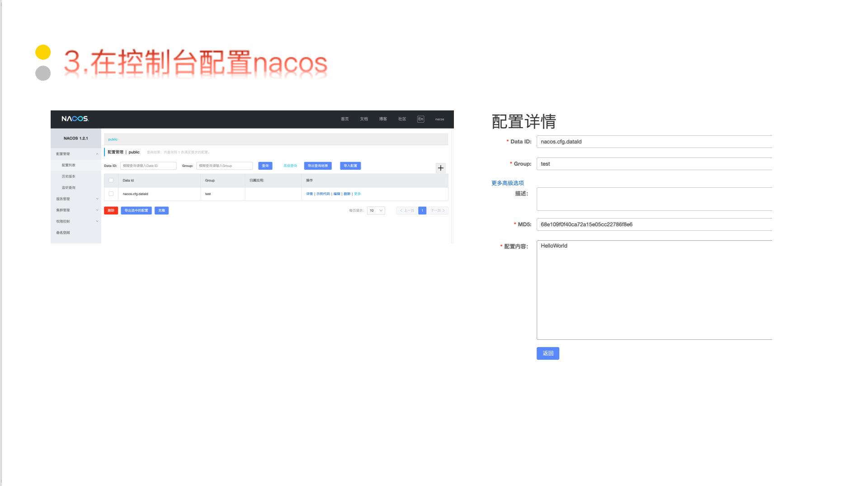
Task: Click the 返回 button in 配置详情
Action: 548,353
